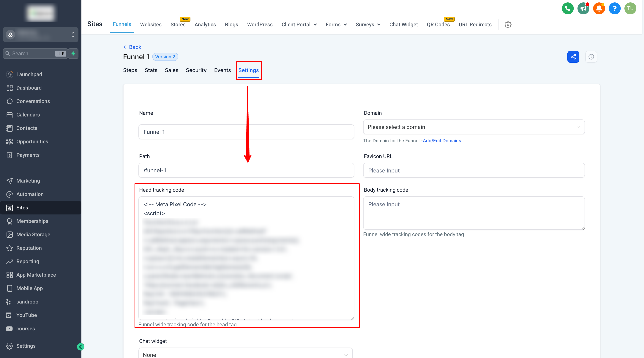Click the green lightning quick-actions icon
The width and height of the screenshot is (644, 358).
pos(73,54)
